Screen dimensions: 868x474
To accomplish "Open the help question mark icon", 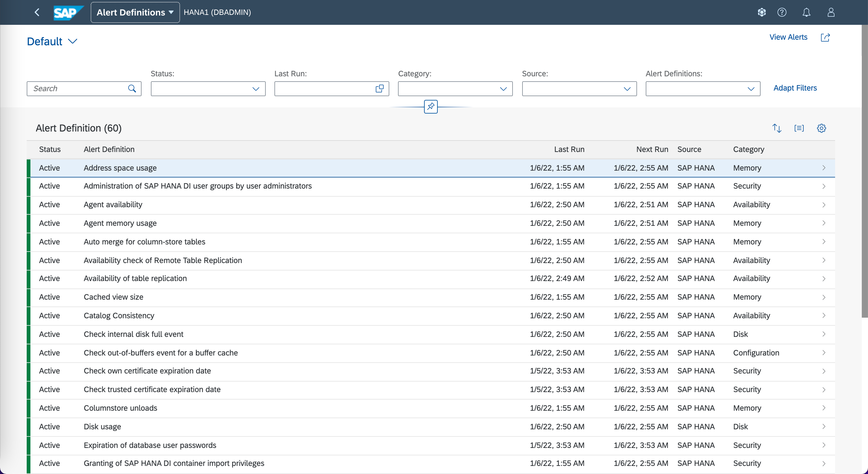I will tap(782, 12).
